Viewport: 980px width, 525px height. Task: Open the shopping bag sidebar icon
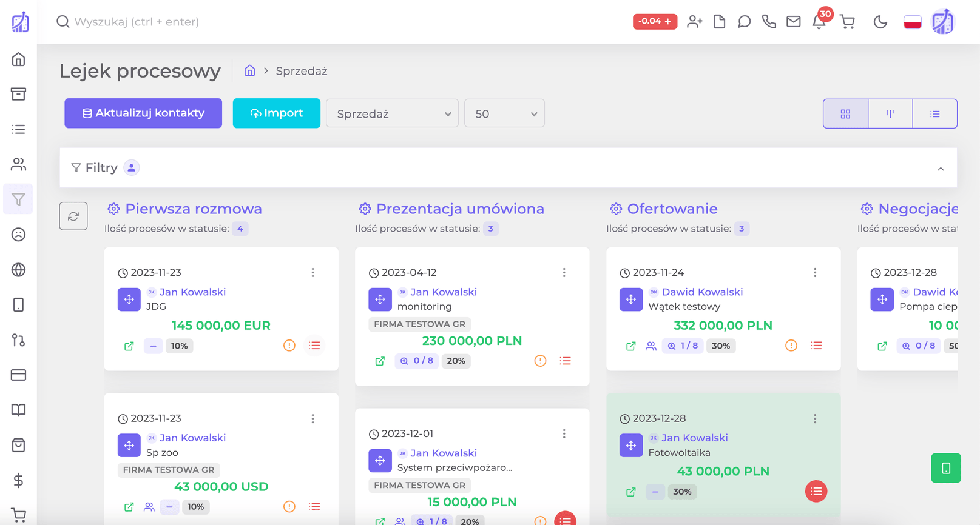pyautogui.click(x=18, y=446)
